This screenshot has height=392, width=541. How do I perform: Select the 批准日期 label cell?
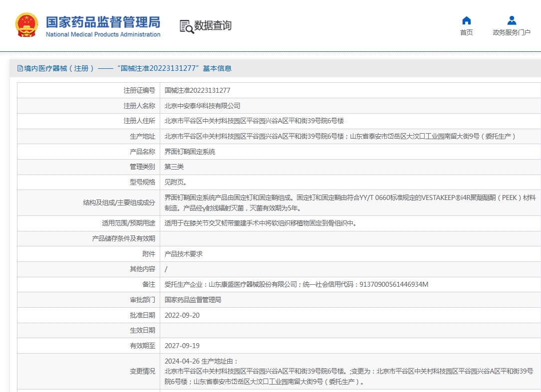pos(89,315)
